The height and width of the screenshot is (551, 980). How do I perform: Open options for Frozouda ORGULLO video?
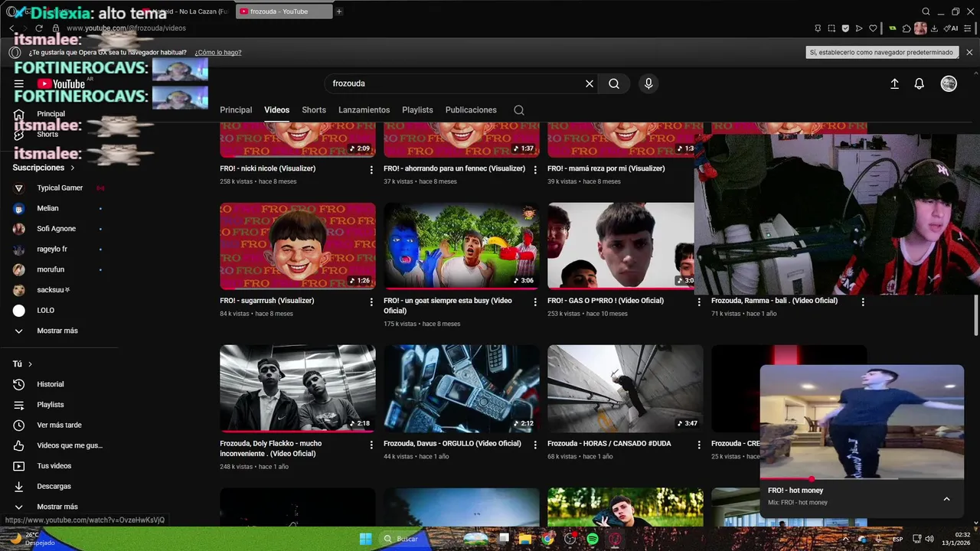click(535, 445)
